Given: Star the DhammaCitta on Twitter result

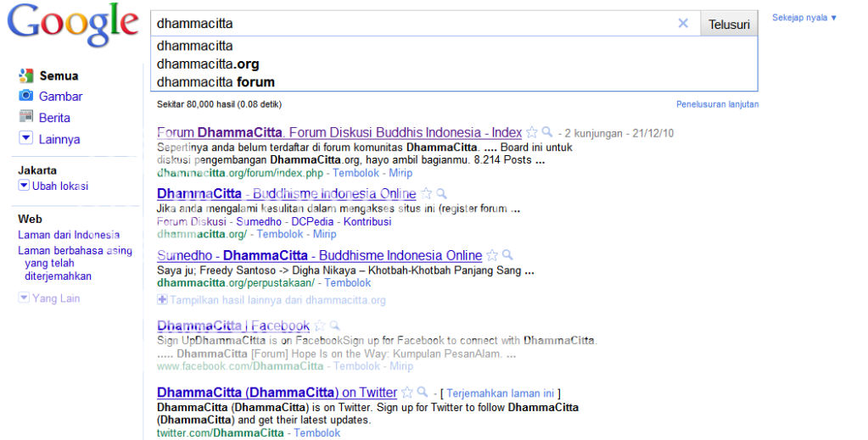Looking at the screenshot, I should point(407,393).
